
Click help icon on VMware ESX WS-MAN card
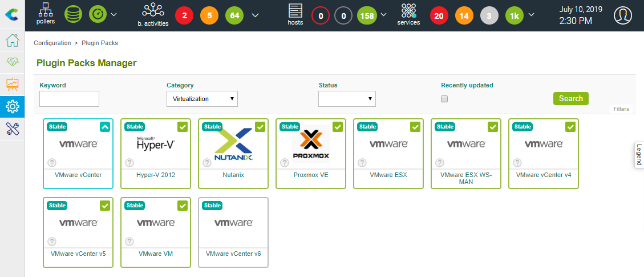[x=440, y=162]
